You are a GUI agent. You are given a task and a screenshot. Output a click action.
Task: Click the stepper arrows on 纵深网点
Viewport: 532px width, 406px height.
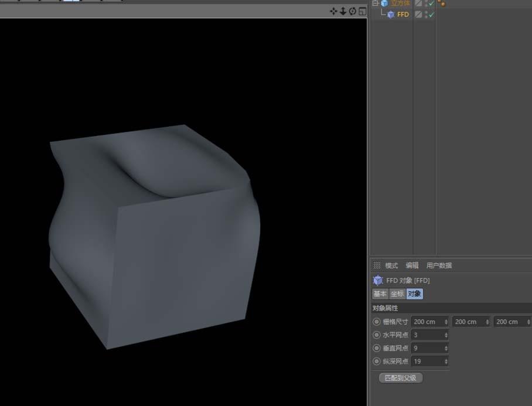(447, 361)
